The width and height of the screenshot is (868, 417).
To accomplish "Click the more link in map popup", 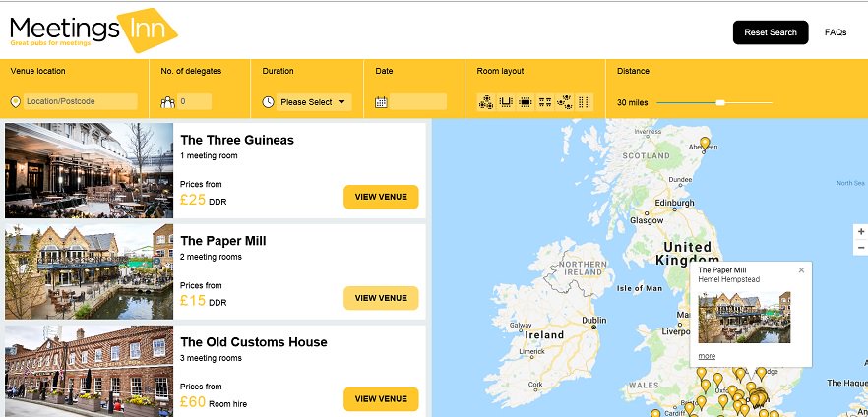I will pyautogui.click(x=707, y=356).
